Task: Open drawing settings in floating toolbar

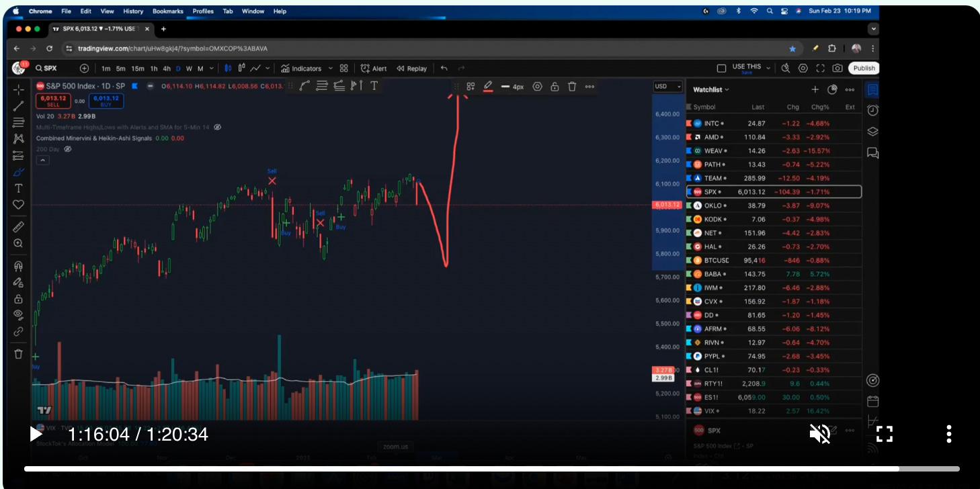Action: click(537, 87)
